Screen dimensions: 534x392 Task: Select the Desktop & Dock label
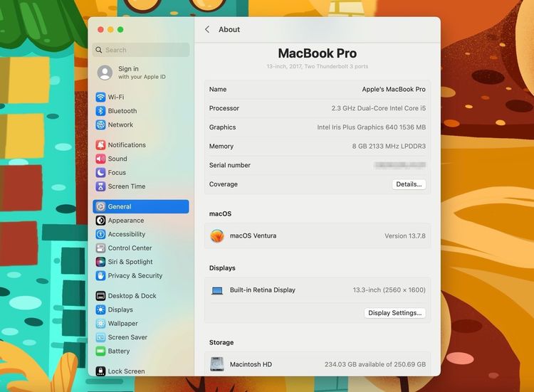tap(132, 296)
